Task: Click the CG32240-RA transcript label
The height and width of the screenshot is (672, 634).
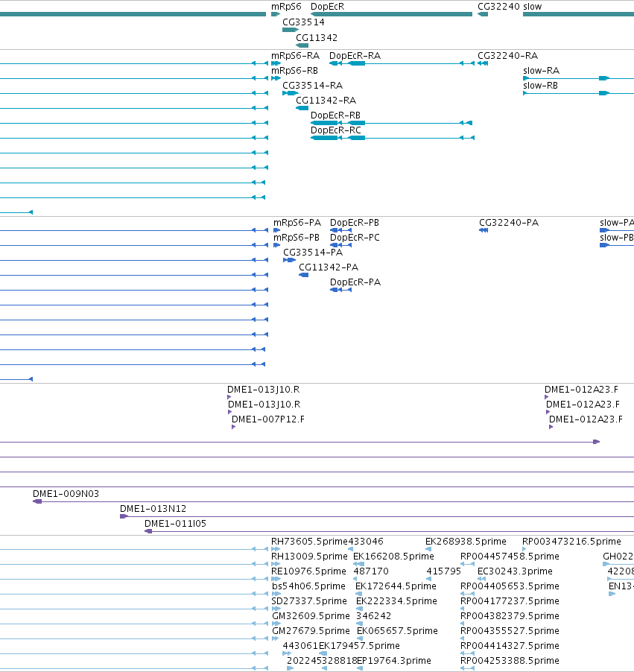Action: [507, 56]
